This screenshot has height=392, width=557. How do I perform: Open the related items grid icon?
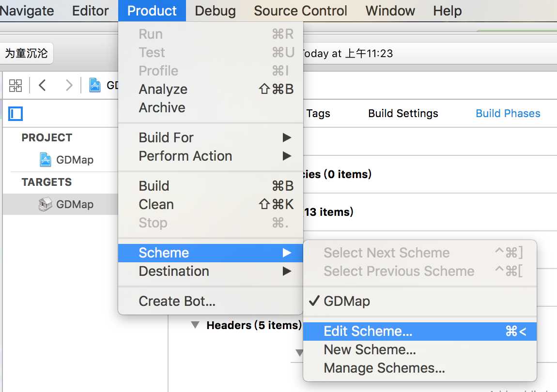[15, 86]
